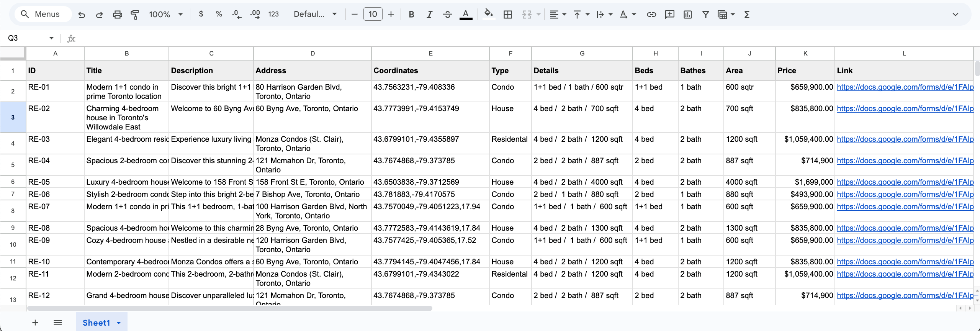The width and height of the screenshot is (980, 331).
Task: Click the Insert chart icon
Action: [x=688, y=14]
